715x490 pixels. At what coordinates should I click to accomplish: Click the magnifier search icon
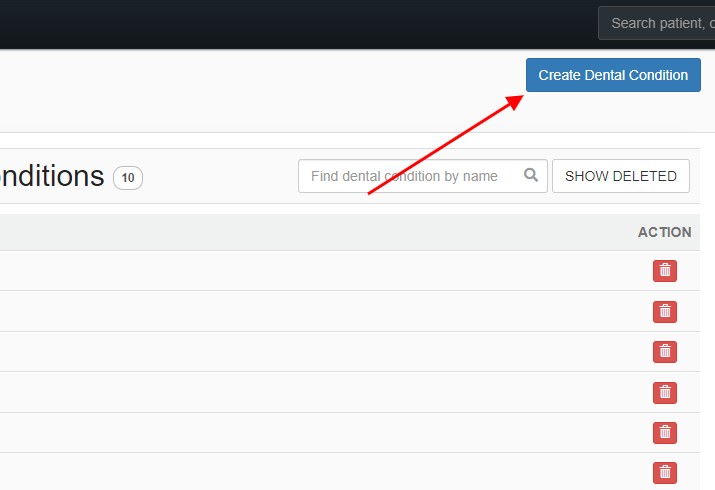(531, 175)
